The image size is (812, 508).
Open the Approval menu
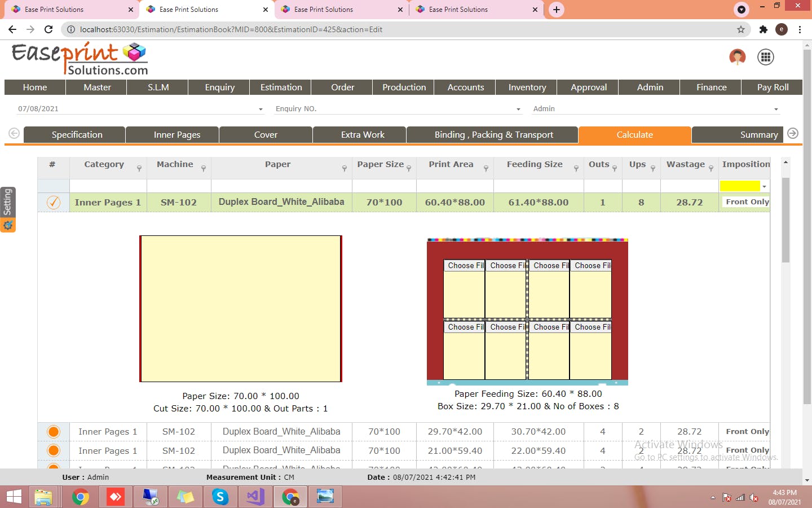point(589,87)
